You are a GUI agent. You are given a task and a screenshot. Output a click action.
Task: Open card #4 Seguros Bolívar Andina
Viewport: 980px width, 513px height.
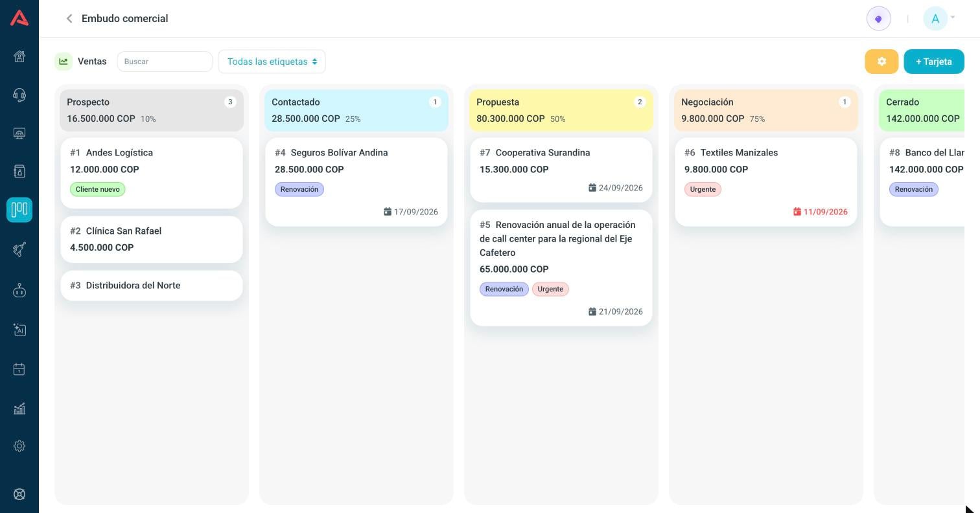[x=356, y=182]
